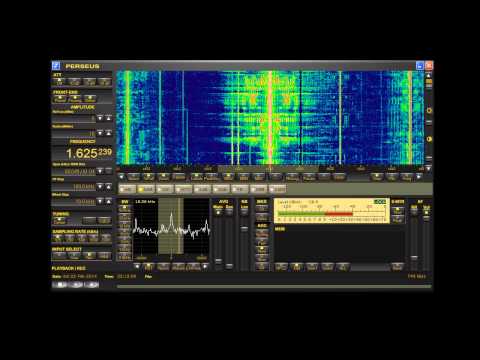Click the first MKR button
This screenshot has height=360, width=480.
click(262, 209)
